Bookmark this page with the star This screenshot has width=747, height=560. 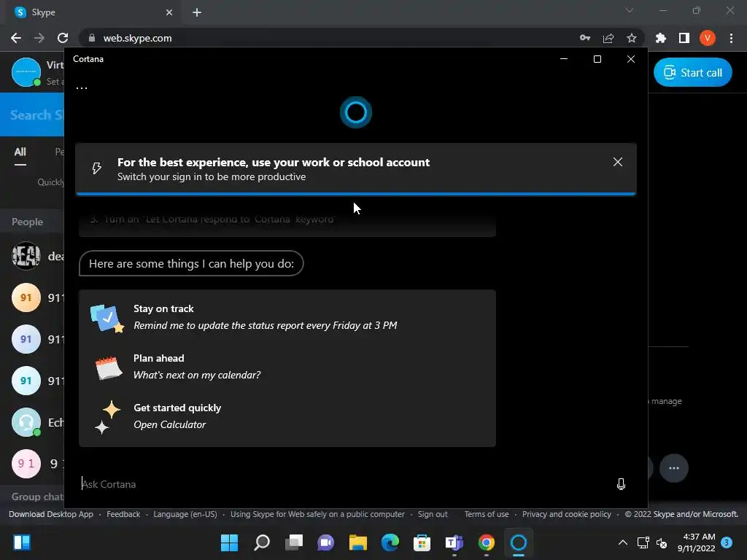click(632, 38)
